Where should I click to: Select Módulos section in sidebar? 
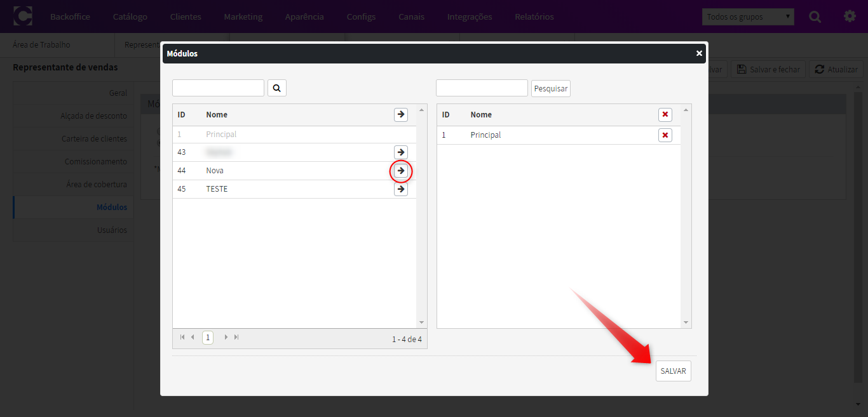pos(73,207)
